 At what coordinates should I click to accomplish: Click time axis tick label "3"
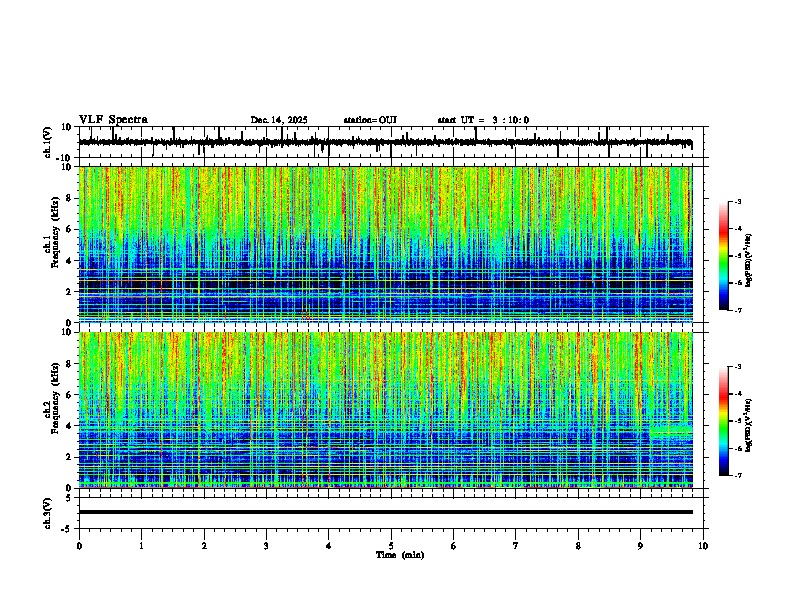click(266, 546)
